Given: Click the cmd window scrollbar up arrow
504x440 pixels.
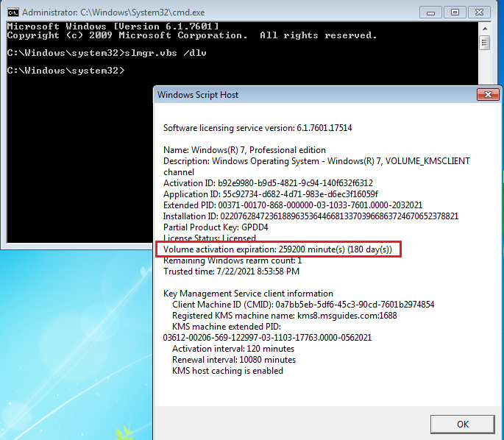Looking at the screenshot, I should coord(485,29).
